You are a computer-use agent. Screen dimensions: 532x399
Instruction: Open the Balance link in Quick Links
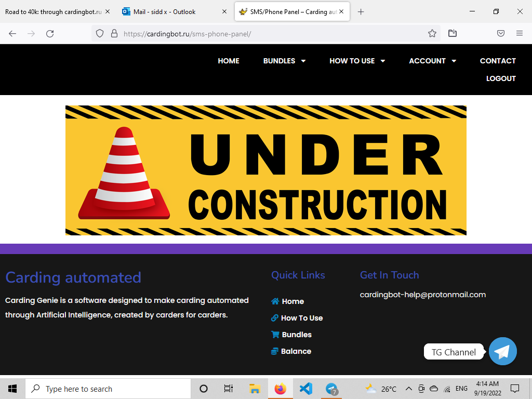coord(296,351)
